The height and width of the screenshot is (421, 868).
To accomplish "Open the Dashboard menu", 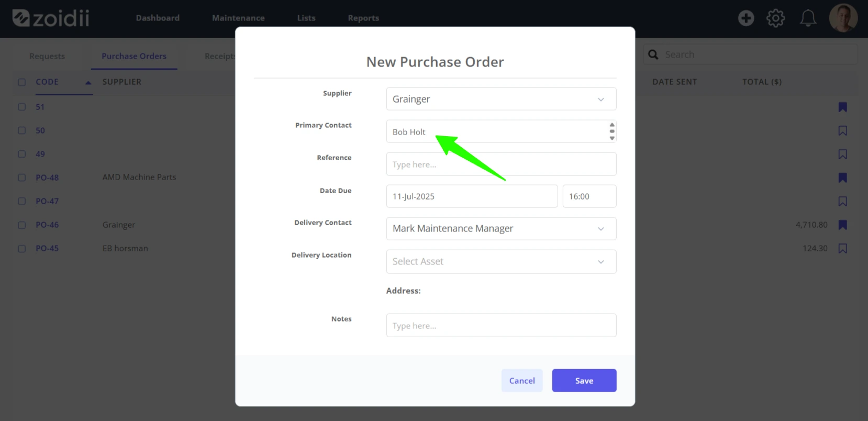I will tap(158, 18).
